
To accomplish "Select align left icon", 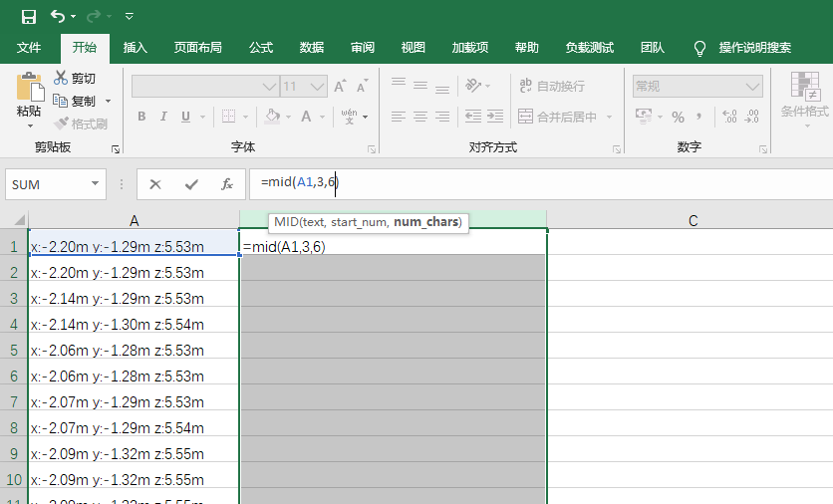I will tap(399, 117).
